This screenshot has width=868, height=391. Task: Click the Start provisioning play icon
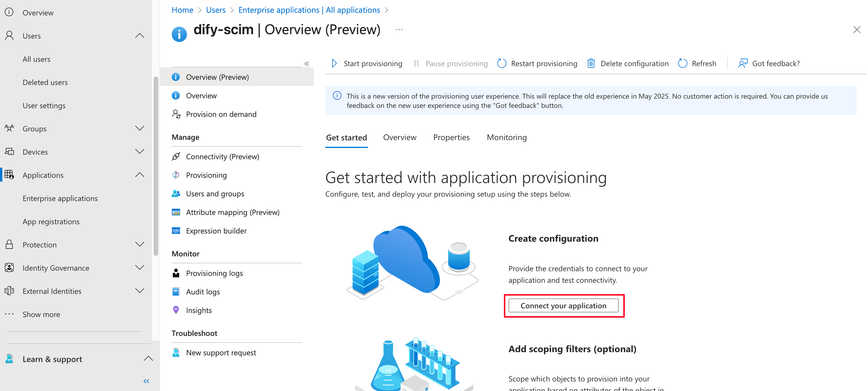pos(334,63)
